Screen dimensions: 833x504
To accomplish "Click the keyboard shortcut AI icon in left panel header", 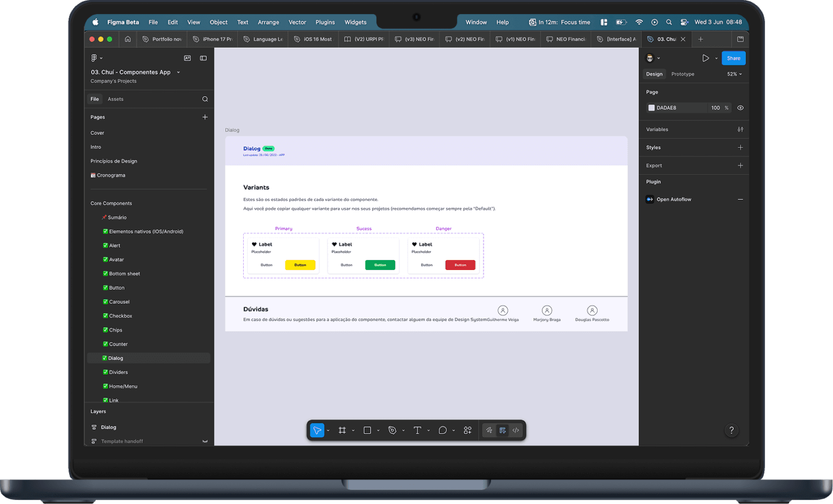I will 187,58.
